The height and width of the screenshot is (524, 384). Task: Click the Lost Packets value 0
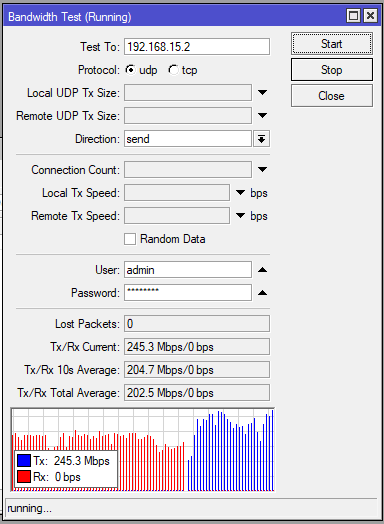(197, 323)
